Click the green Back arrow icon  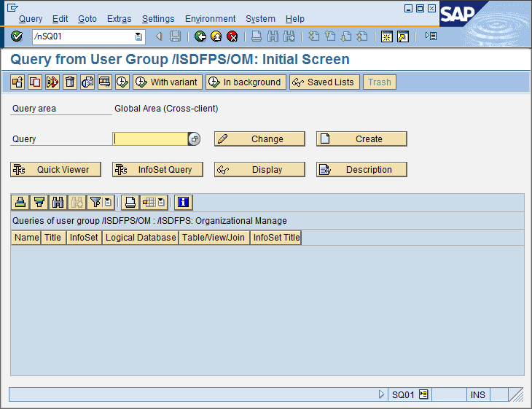(x=200, y=36)
